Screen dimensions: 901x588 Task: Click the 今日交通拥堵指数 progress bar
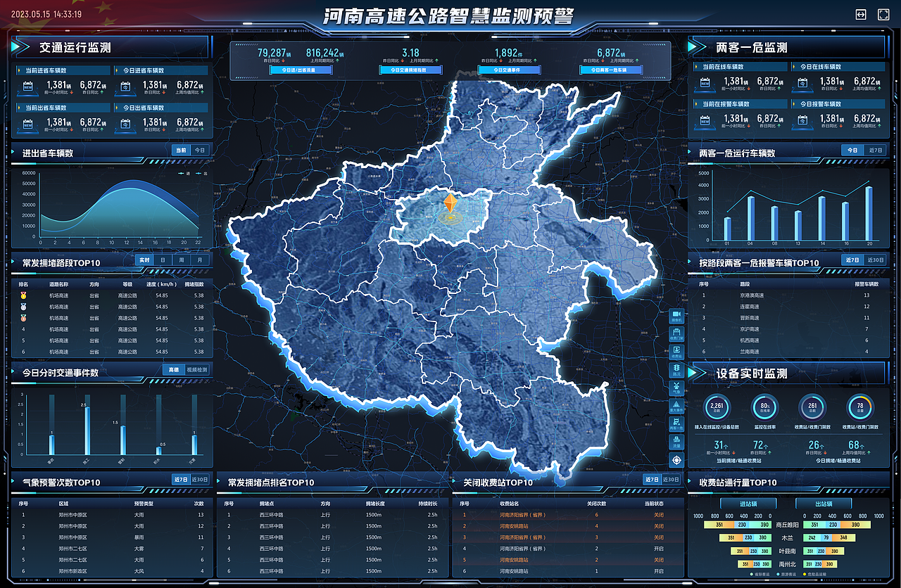point(411,70)
